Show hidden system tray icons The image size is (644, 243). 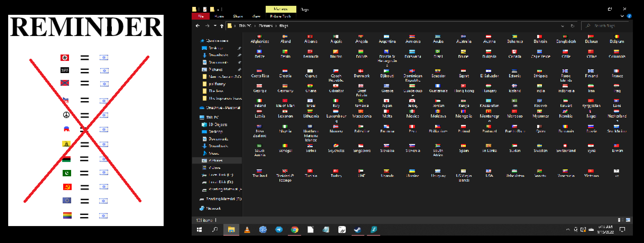point(568,229)
